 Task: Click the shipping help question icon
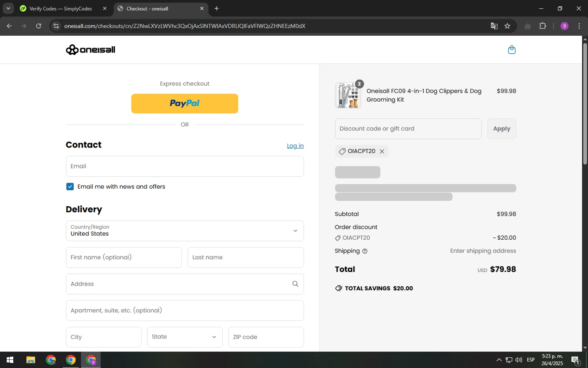click(365, 251)
